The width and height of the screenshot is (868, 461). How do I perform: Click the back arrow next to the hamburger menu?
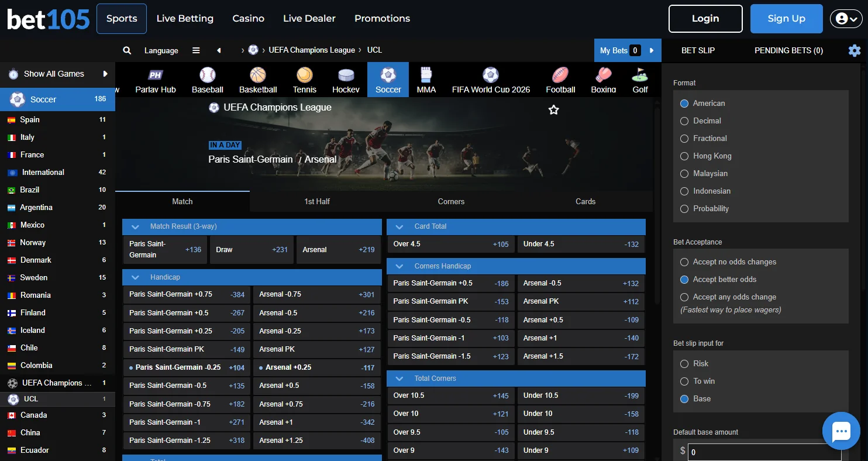(x=219, y=50)
